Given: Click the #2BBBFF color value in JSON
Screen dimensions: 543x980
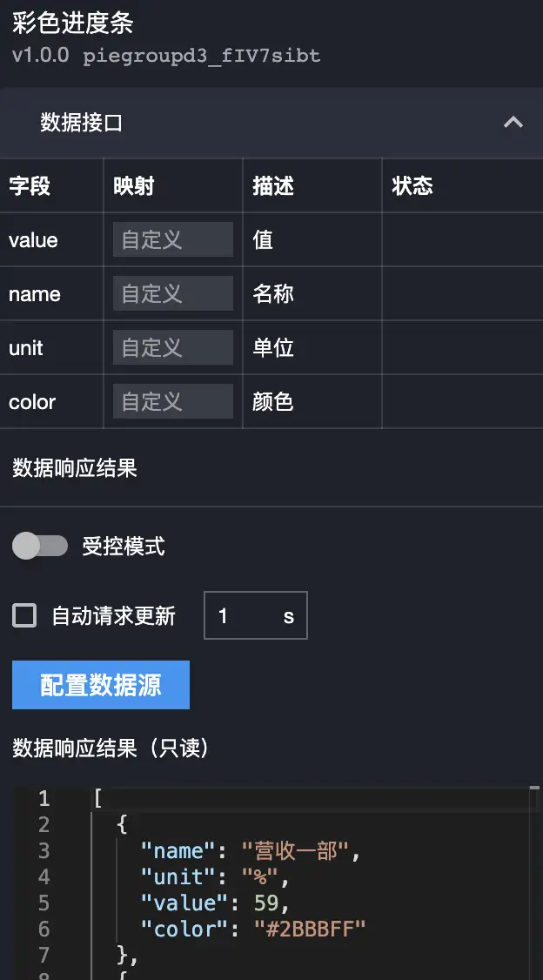Looking at the screenshot, I should point(310,929).
